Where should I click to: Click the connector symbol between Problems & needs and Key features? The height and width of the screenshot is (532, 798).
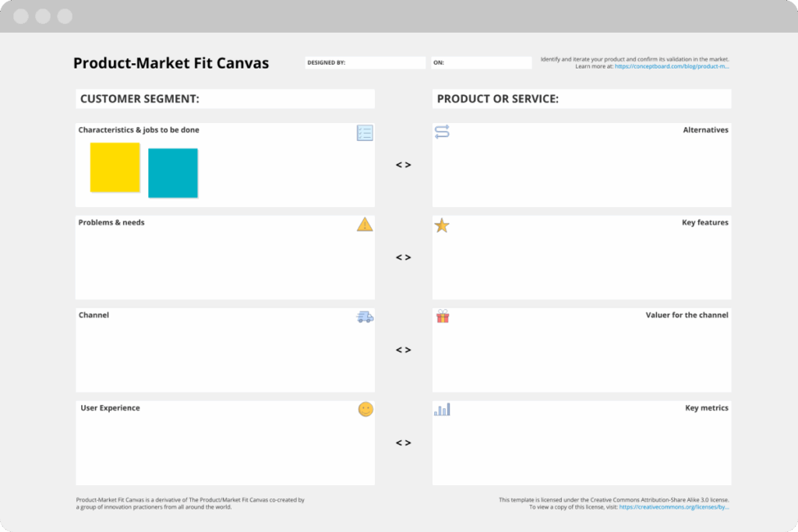404,257
